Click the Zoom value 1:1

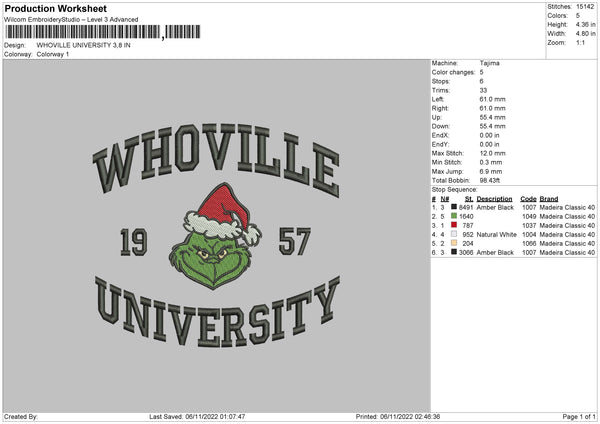[580, 42]
